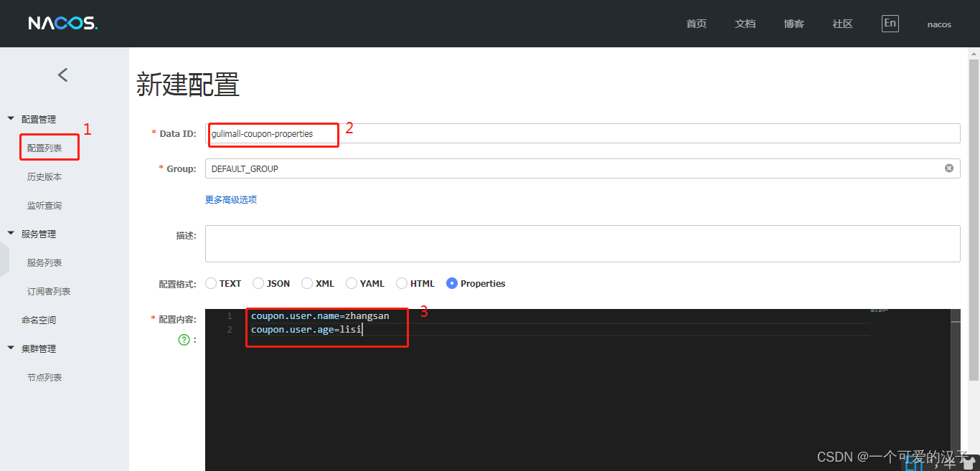Open 配置列表 in the sidebar
This screenshot has height=471, width=980.
(x=44, y=148)
